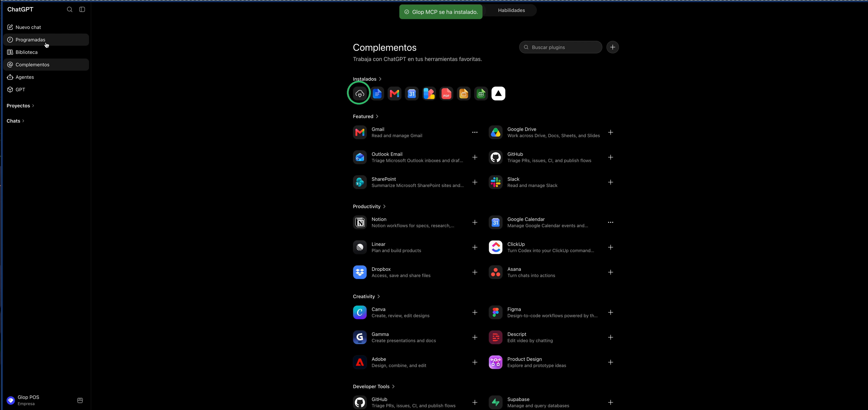Open the calendar 31 icon in the Instalados row
The width and height of the screenshot is (868, 410).
pyautogui.click(x=411, y=94)
